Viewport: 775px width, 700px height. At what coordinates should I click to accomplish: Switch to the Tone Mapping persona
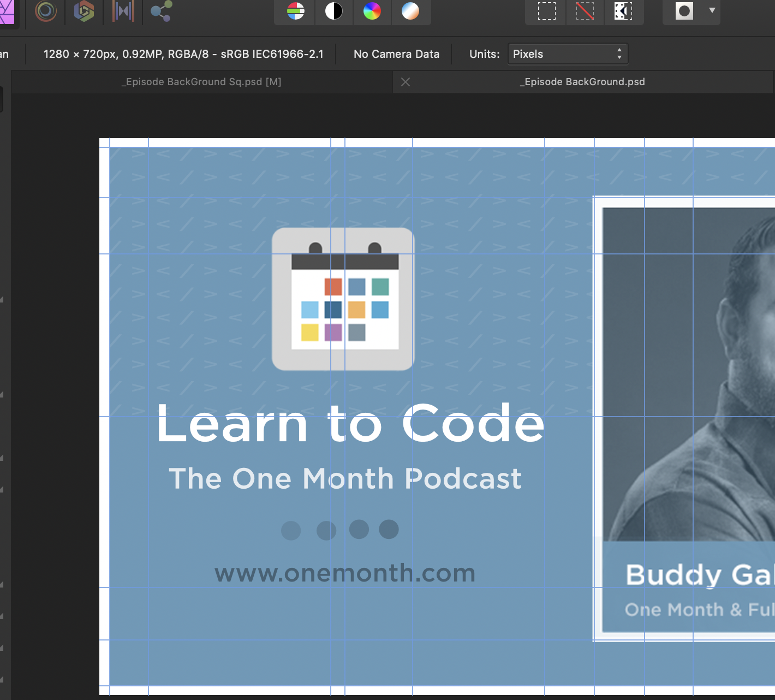[x=123, y=11]
